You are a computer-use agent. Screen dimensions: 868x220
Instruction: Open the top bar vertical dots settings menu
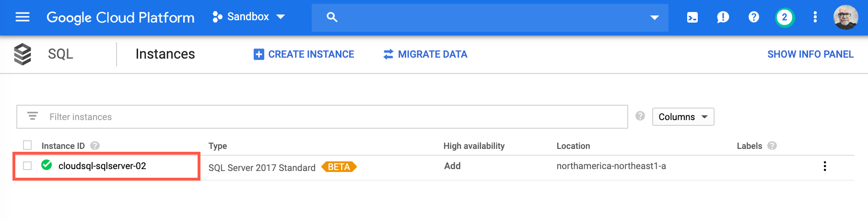(x=815, y=17)
